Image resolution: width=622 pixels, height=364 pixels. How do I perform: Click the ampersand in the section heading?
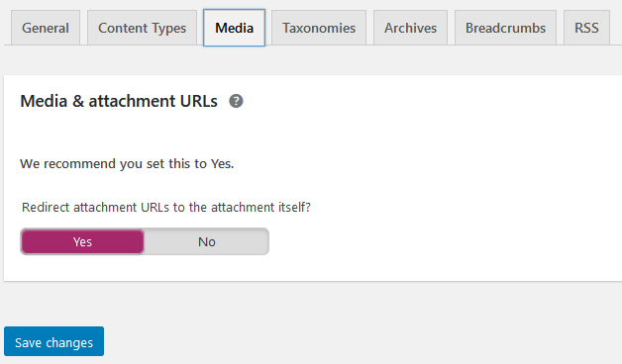(x=78, y=102)
